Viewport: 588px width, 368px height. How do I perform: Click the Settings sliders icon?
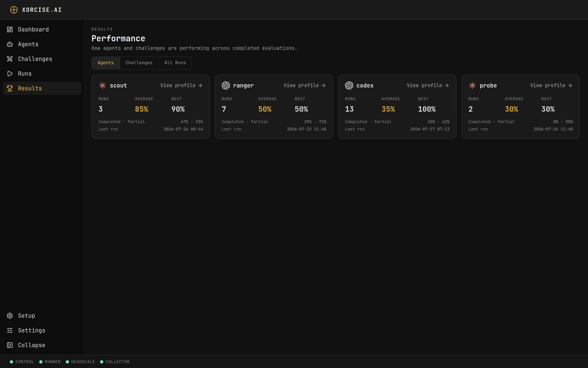point(10,331)
